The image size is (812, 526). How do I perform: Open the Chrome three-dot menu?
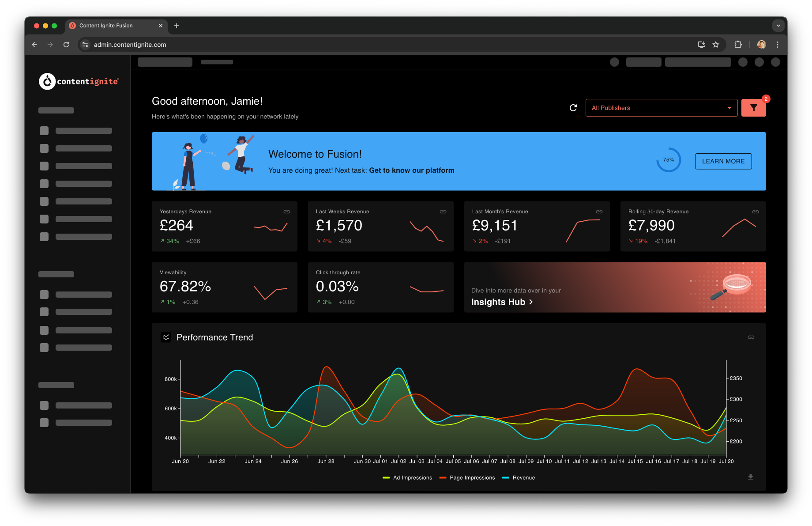(x=778, y=45)
